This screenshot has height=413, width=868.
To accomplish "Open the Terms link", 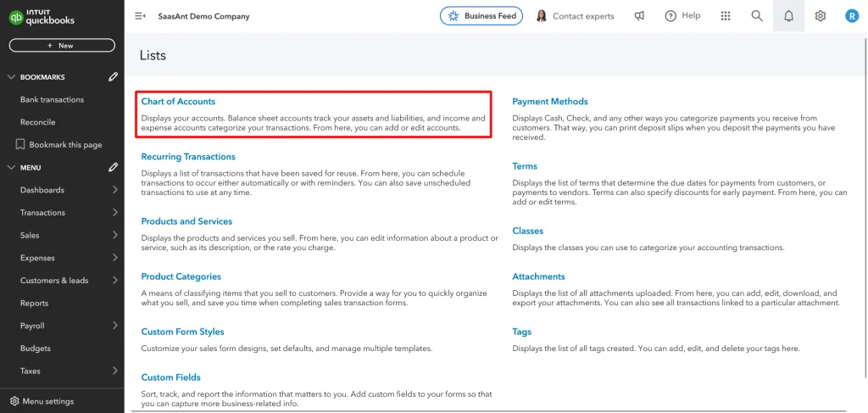I will [525, 166].
